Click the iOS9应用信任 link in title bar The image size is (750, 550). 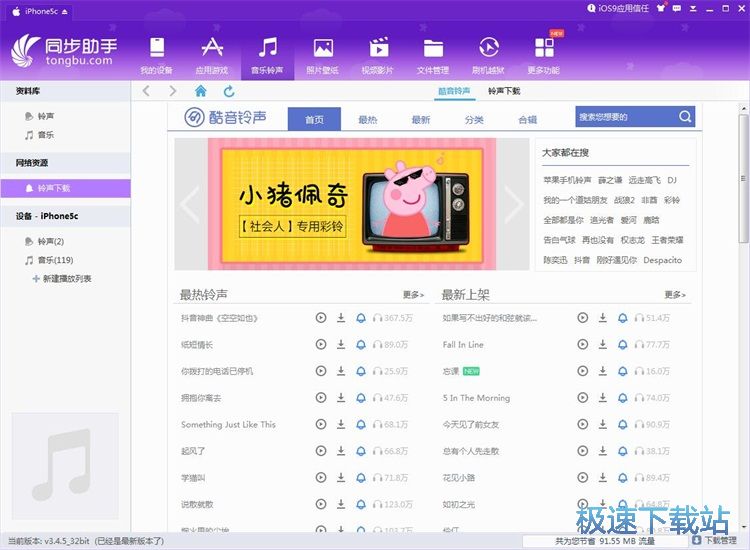click(x=618, y=9)
